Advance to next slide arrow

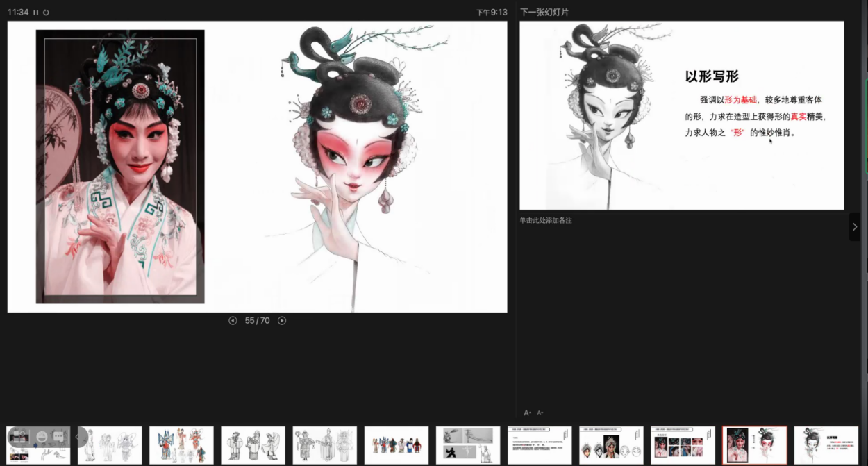282,321
